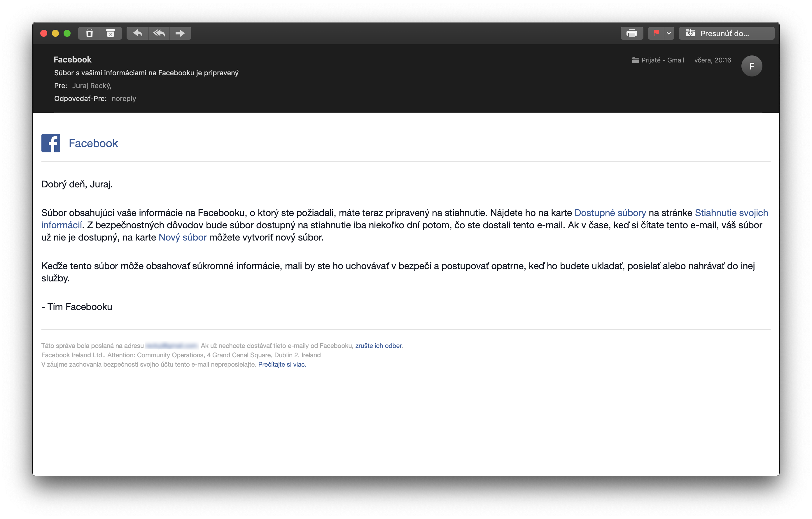Open the 'Stiahnutie svojich informácií' link
The width and height of the screenshot is (812, 519).
[x=731, y=213]
